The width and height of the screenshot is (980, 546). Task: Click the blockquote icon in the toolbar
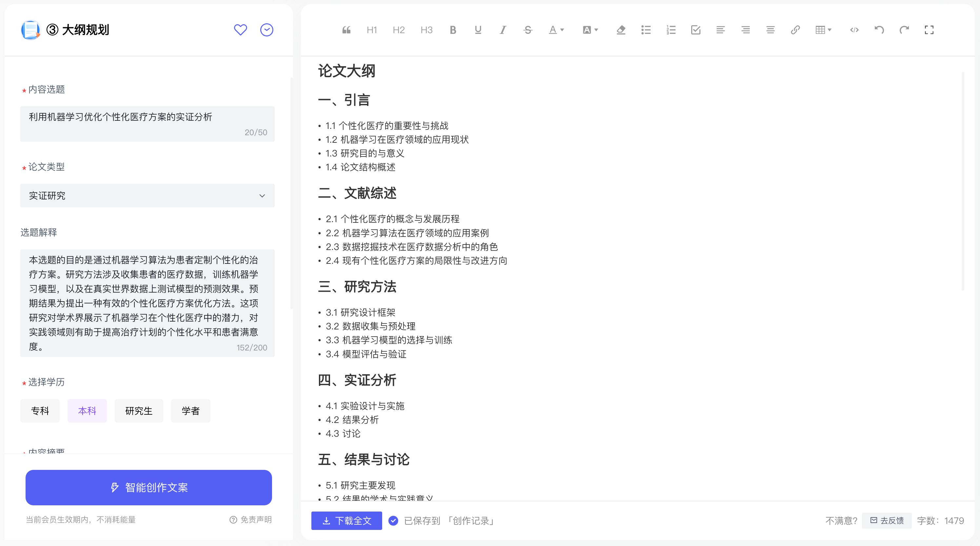tap(346, 30)
